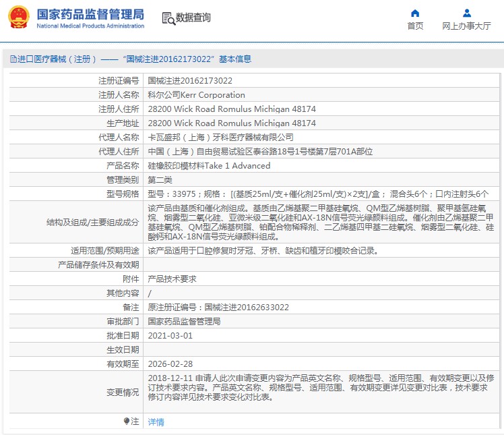Go to 首页 via the home icon
Image resolution: width=504 pixels, height=435 pixels.
(x=415, y=13)
